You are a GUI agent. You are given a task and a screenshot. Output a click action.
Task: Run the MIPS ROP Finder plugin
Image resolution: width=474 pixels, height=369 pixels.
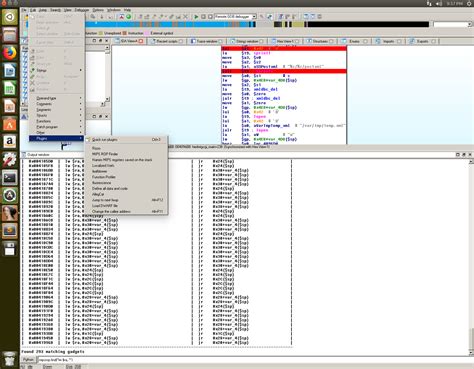126,154
